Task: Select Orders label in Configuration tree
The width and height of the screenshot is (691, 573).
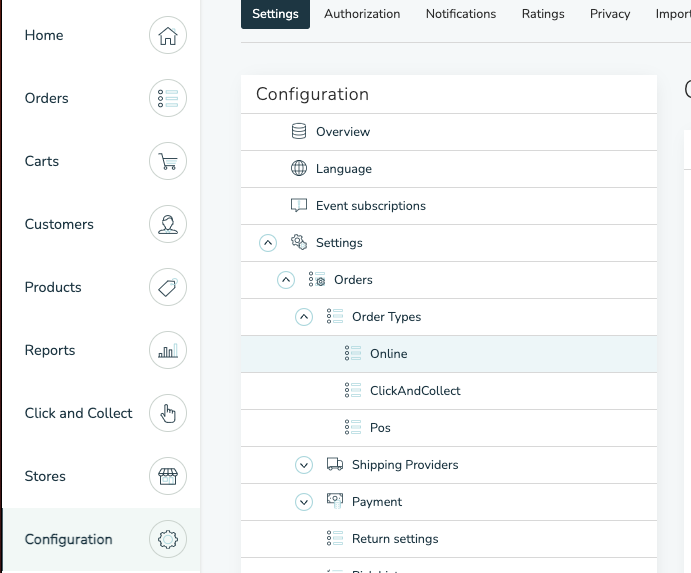Action: click(353, 280)
